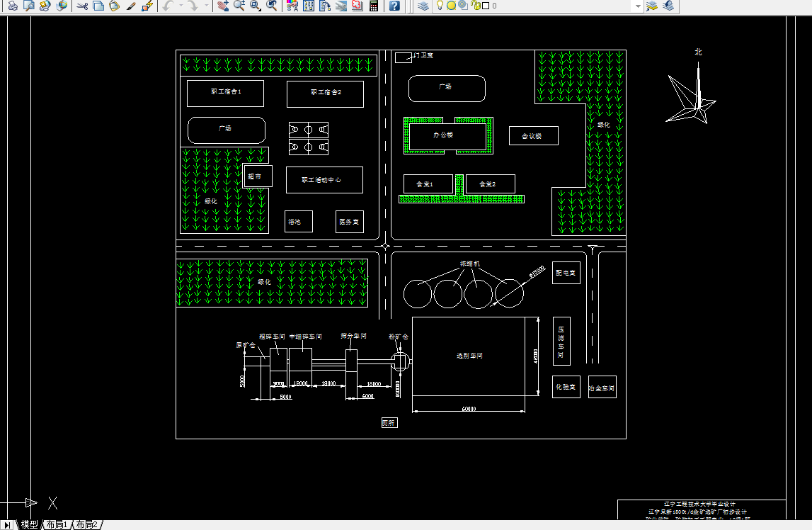Redo the last action
The image size is (812, 530).
click(193, 6)
